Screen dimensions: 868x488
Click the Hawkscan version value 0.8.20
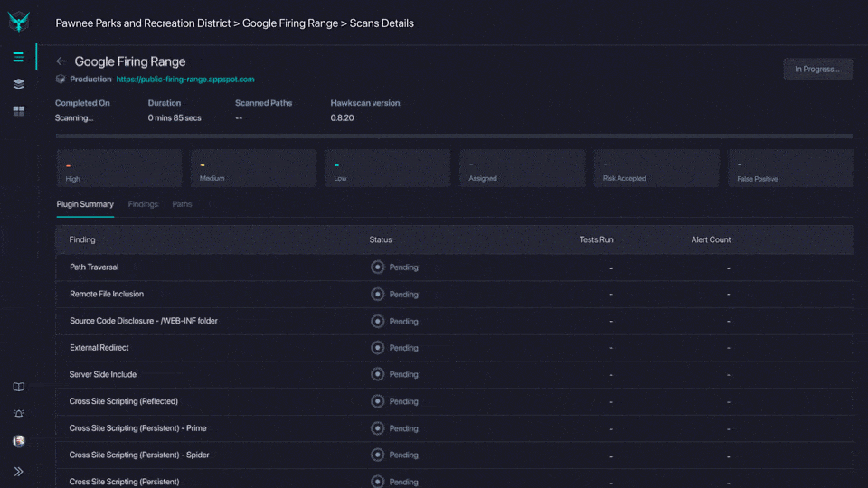[342, 117]
